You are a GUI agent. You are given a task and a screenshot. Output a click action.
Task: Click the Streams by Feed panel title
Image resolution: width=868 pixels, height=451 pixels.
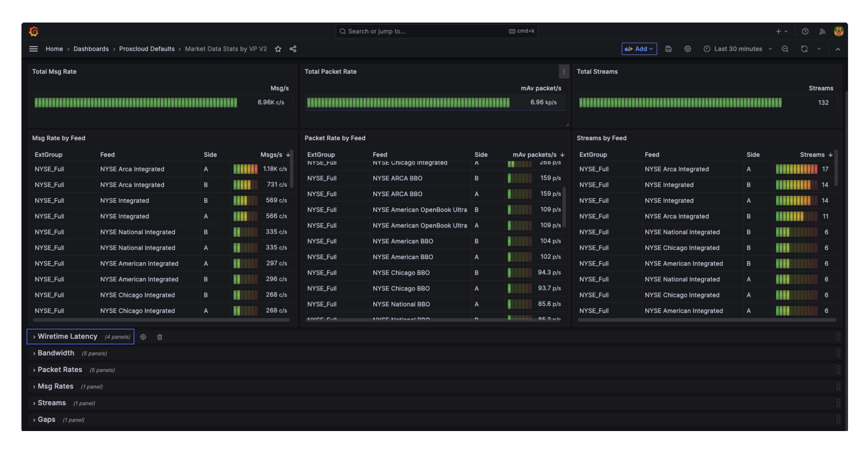tap(602, 138)
